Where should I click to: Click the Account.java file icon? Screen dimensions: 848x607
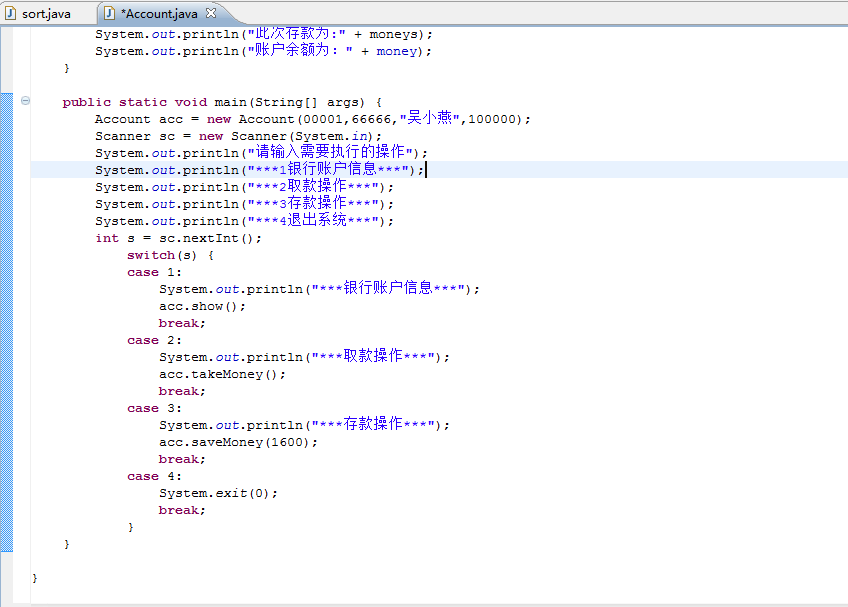tap(109, 13)
